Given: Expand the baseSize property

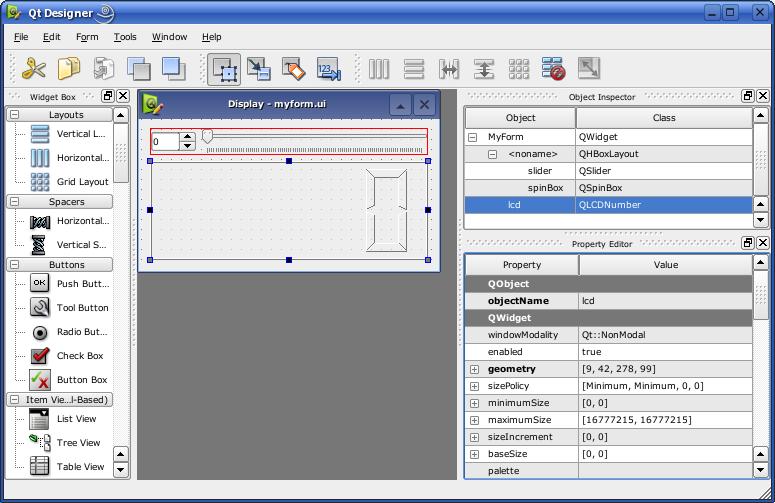Looking at the screenshot, I should pos(474,454).
